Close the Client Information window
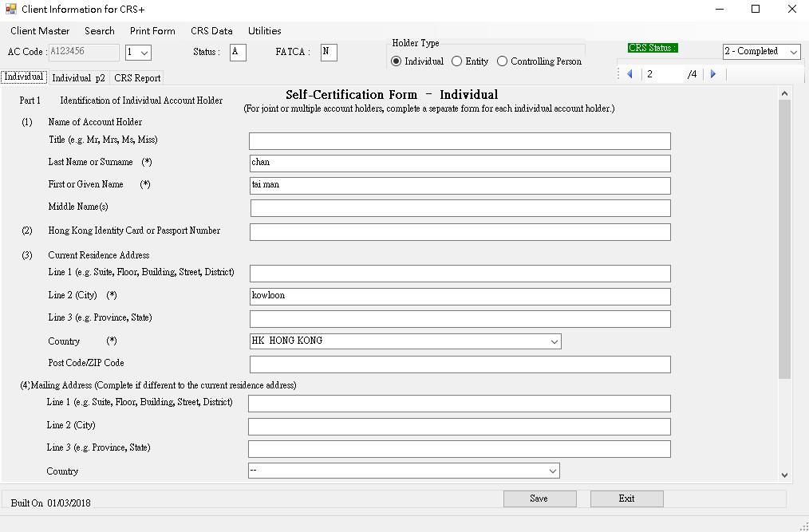 pos(792,10)
